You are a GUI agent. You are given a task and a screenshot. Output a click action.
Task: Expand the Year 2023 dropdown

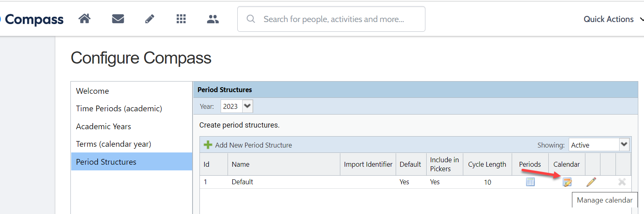(247, 106)
